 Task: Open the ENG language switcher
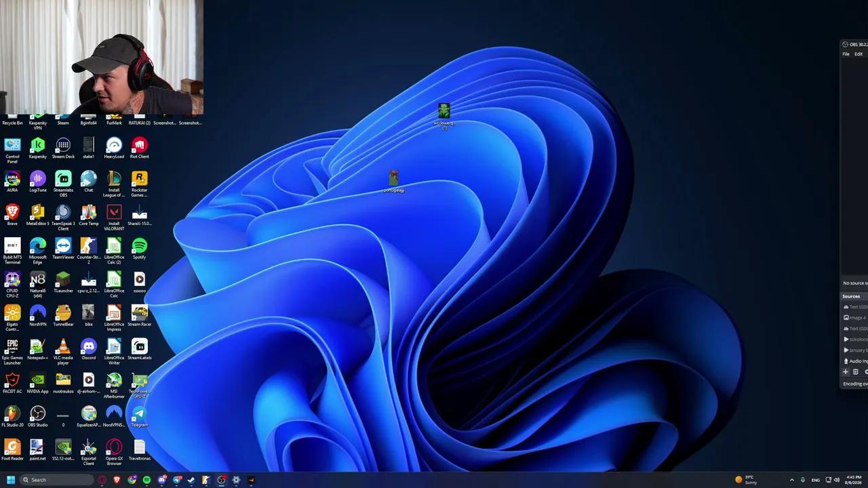pos(815,480)
